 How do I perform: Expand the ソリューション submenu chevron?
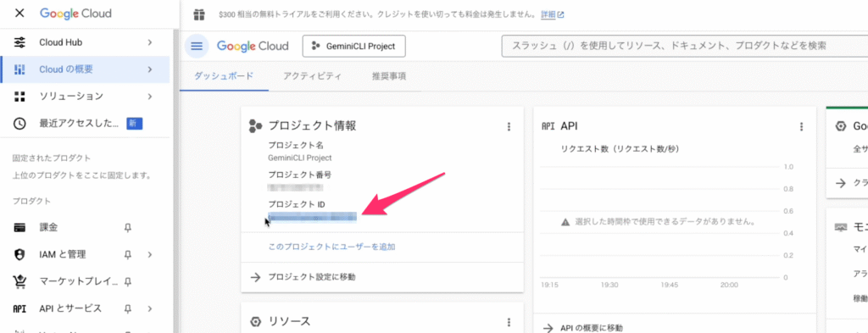(x=149, y=97)
